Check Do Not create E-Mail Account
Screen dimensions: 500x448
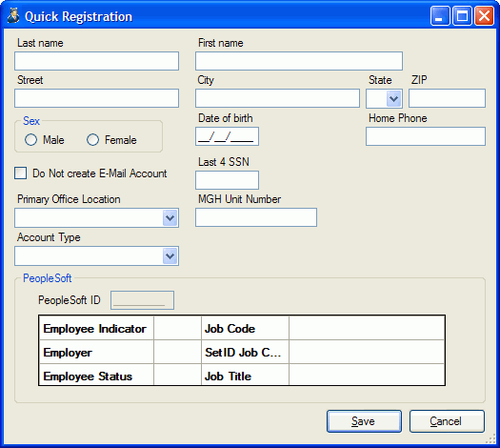(20, 173)
